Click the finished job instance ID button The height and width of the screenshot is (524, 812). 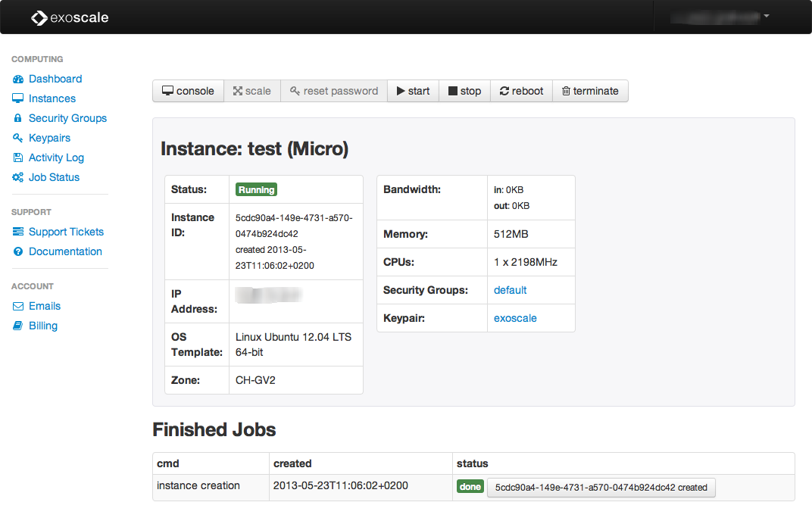pos(601,488)
